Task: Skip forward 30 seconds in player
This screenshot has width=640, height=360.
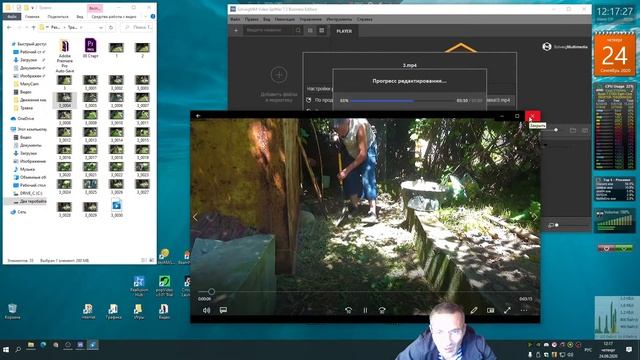Action: click(x=382, y=310)
